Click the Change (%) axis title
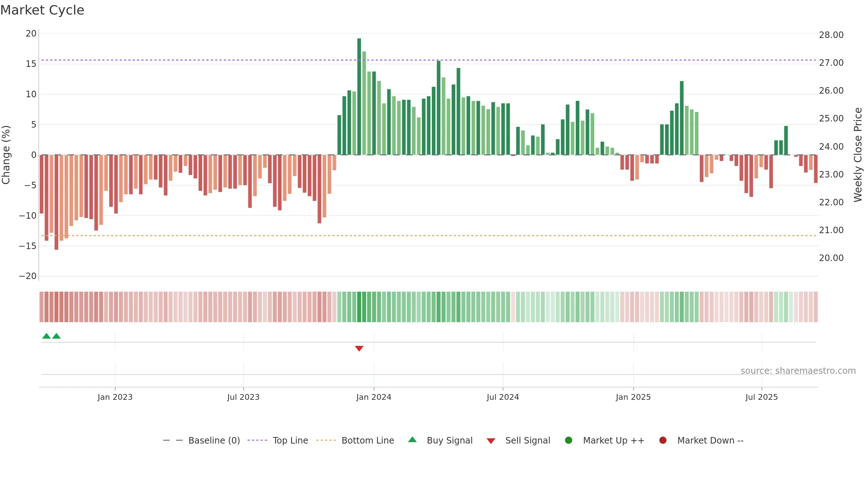 coord(6,155)
